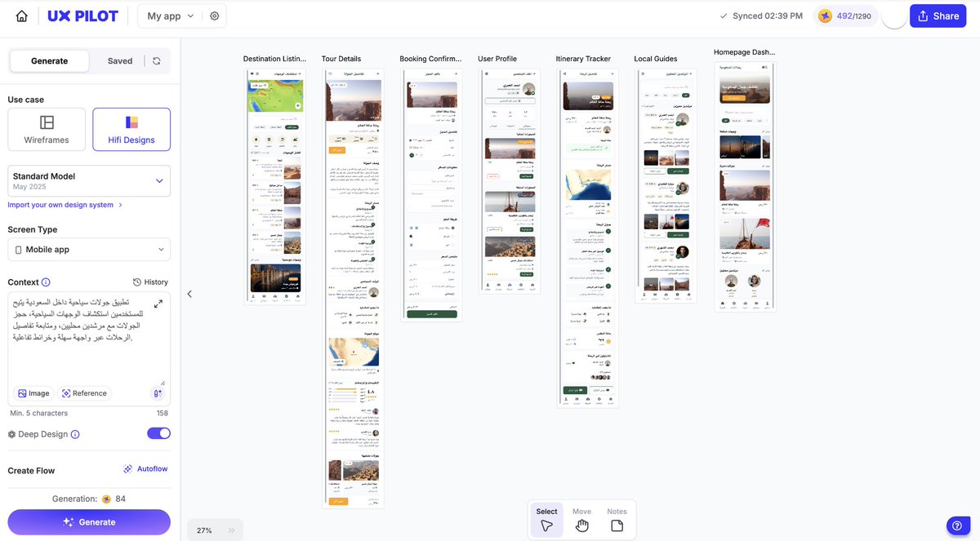Open the help question mark button
980x541 pixels.
point(958,525)
